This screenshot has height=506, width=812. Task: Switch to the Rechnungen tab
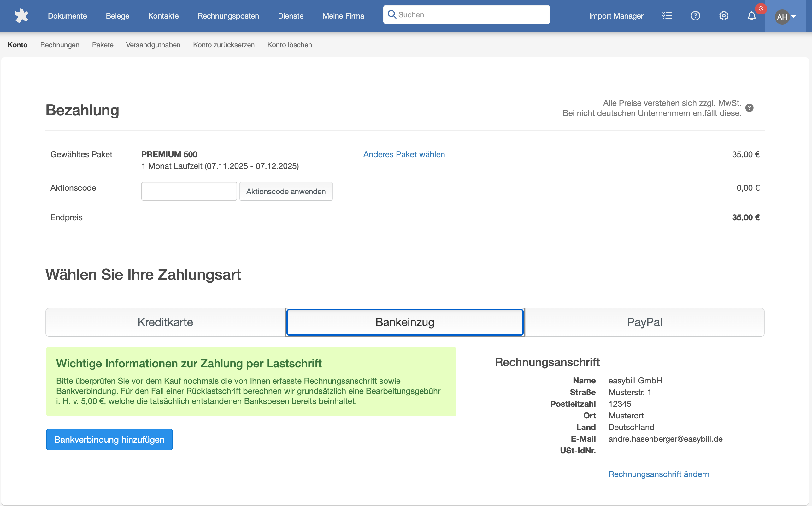click(60, 45)
